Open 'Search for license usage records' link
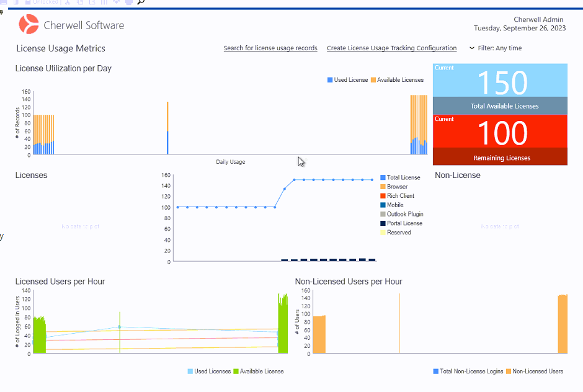The width and height of the screenshot is (583, 392). [x=270, y=48]
